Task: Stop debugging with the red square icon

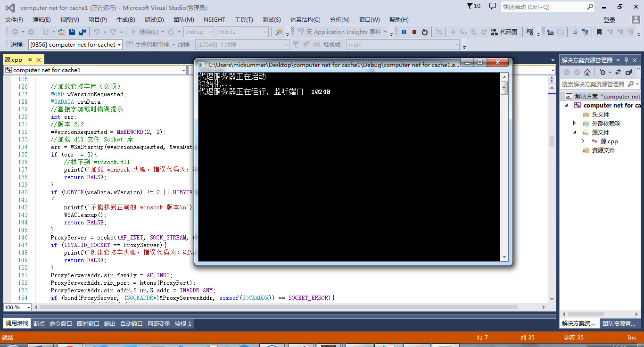Action: [414, 32]
